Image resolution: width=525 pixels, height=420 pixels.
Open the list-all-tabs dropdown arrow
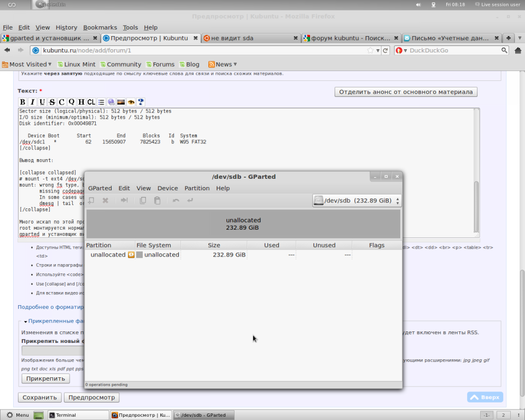pos(520,38)
